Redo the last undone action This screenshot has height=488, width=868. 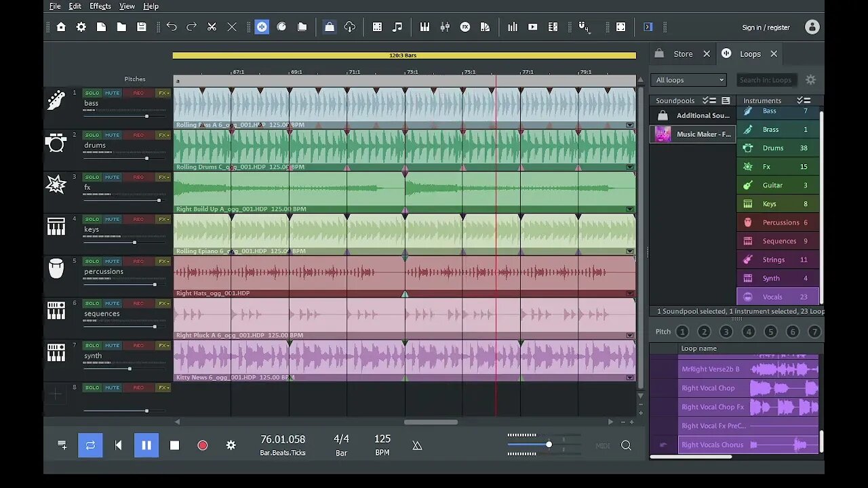[192, 27]
